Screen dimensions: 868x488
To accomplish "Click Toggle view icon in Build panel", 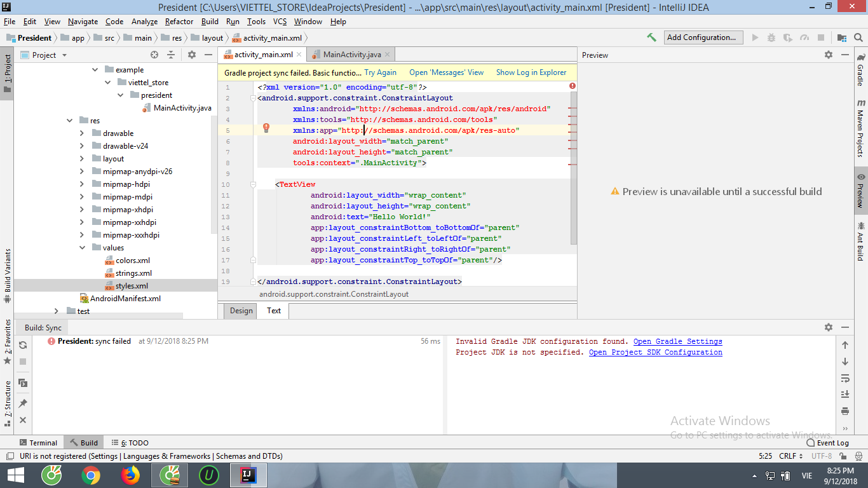I will click(23, 383).
